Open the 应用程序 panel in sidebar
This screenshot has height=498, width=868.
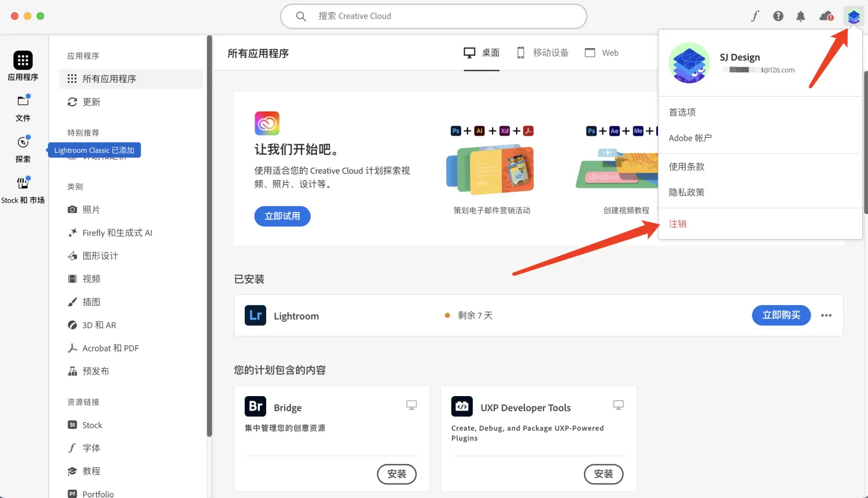pos(23,65)
